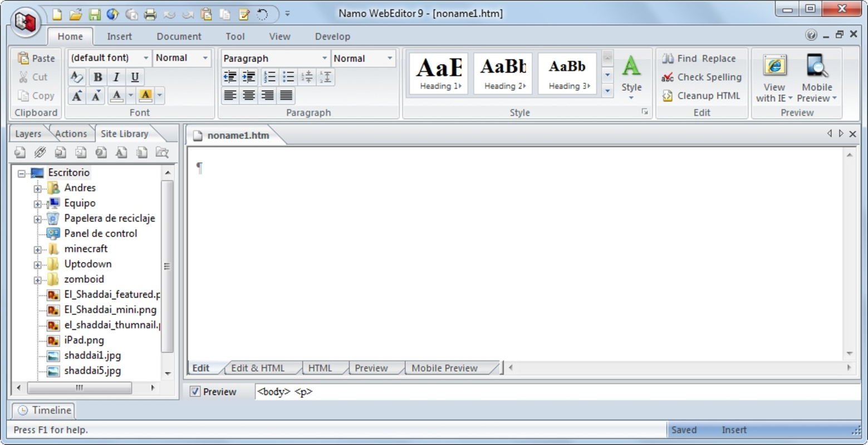Click the circular refresh arrow icon
The width and height of the screenshot is (868, 445).
click(x=262, y=14)
